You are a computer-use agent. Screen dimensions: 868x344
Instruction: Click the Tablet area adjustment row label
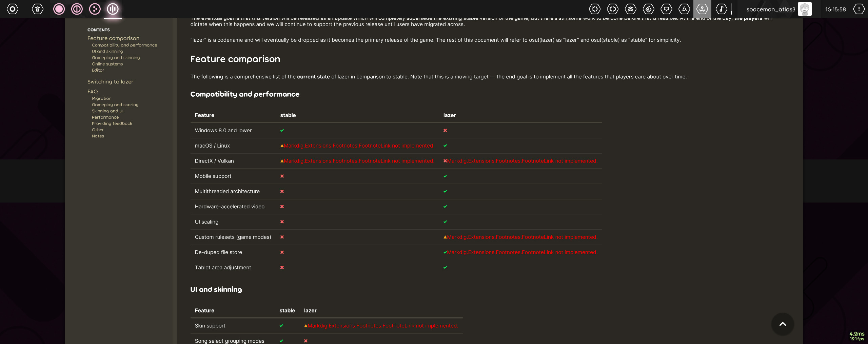tap(223, 268)
